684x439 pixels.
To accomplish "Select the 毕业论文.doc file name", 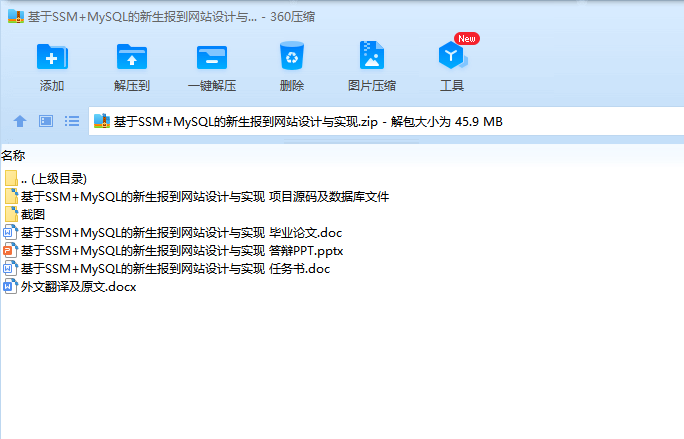I will [x=181, y=233].
